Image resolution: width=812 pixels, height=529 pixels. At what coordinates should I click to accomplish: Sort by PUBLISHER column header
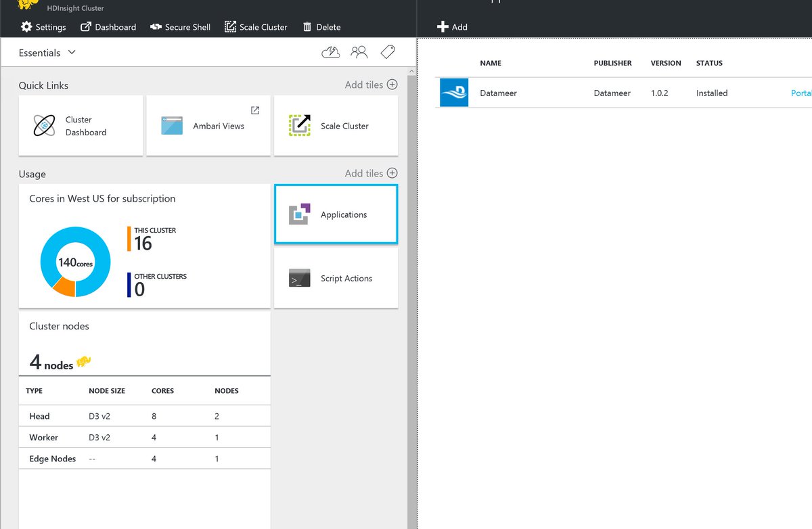point(612,63)
